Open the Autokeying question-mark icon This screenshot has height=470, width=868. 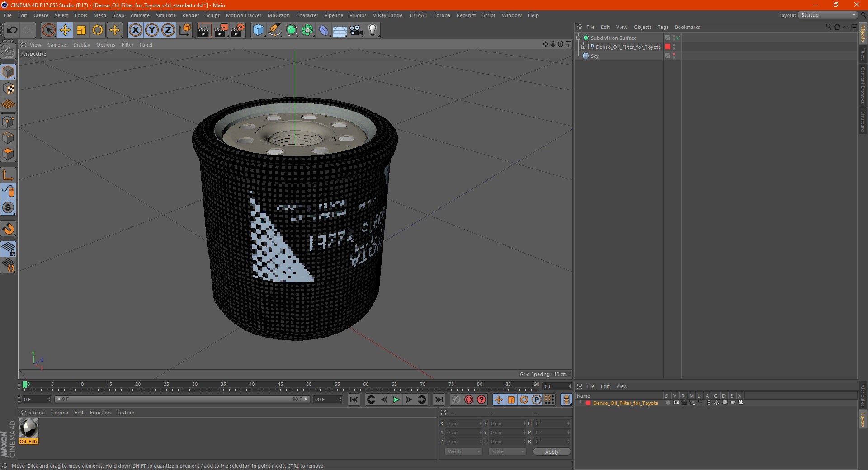click(x=481, y=399)
